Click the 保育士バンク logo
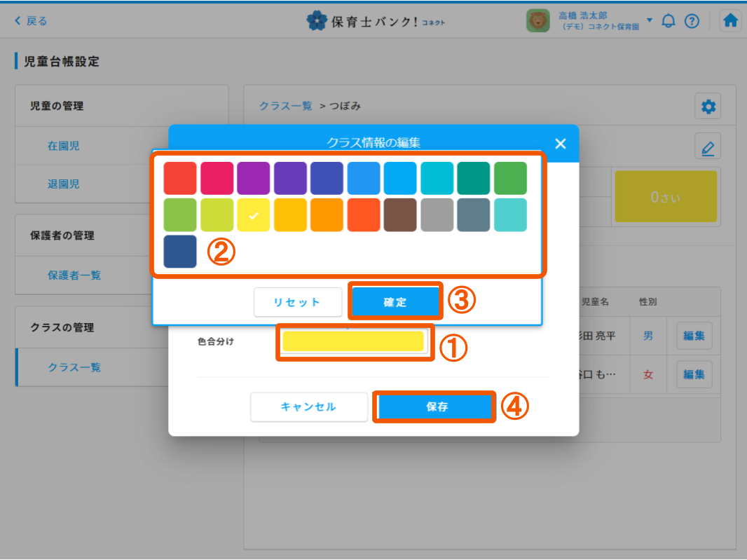 pos(375,21)
